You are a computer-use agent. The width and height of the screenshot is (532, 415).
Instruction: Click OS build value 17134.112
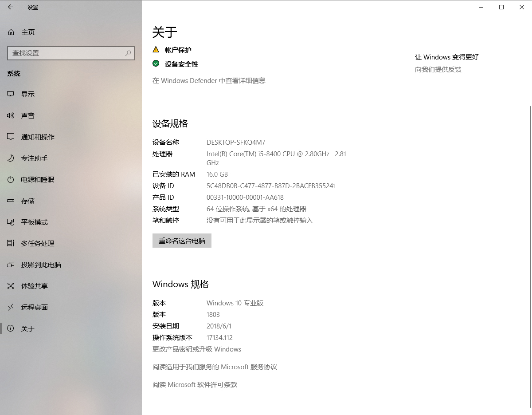pos(219,338)
